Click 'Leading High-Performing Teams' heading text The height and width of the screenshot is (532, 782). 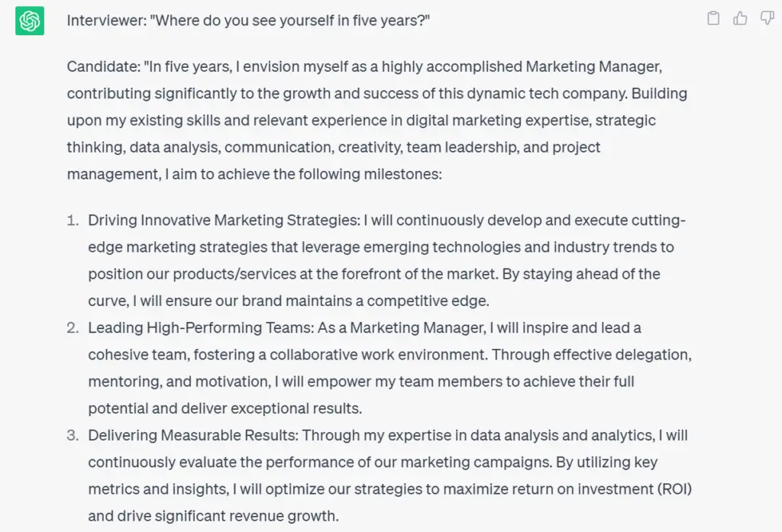tap(199, 328)
